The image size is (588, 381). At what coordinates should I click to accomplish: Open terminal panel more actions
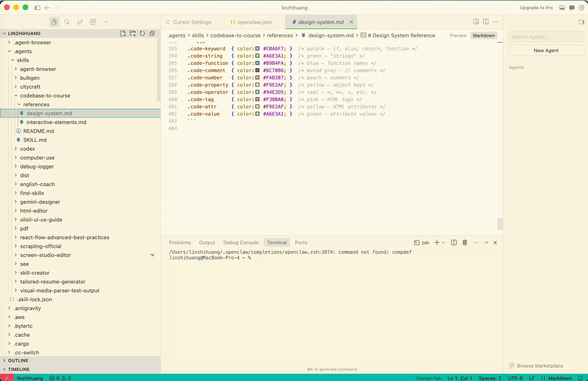[x=476, y=243]
